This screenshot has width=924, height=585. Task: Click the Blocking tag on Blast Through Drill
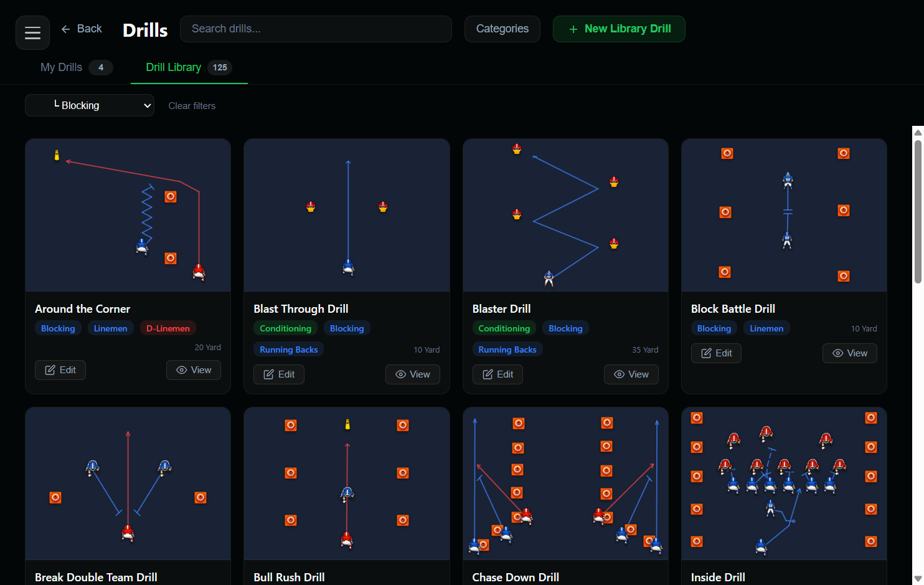(347, 328)
